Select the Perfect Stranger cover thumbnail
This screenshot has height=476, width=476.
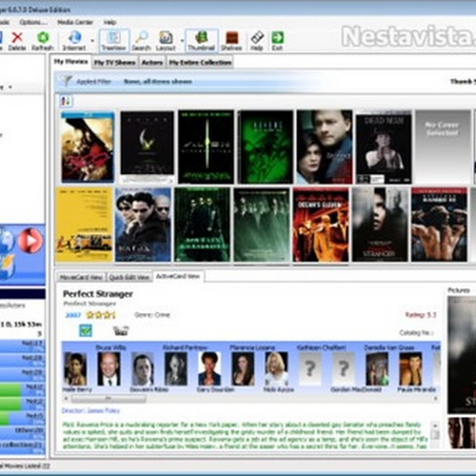[x=380, y=225]
